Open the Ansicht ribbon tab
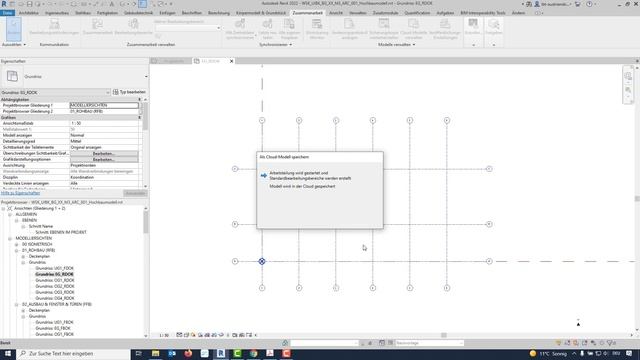640x360 pixels. (336, 13)
